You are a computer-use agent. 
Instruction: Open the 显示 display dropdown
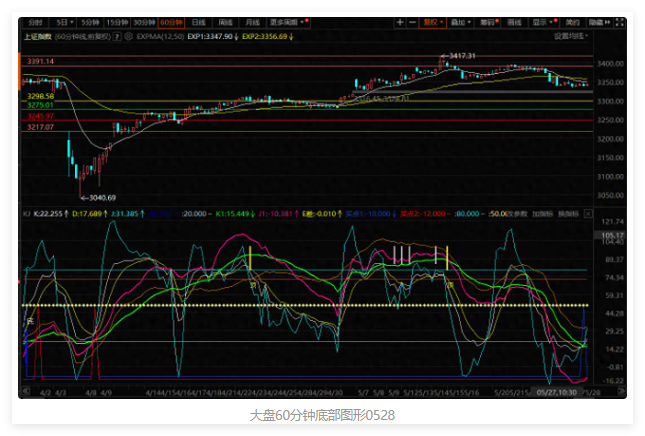tap(543, 22)
